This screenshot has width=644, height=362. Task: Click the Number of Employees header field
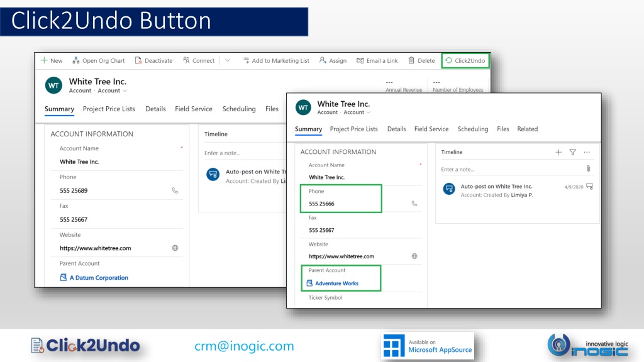(458, 86)
